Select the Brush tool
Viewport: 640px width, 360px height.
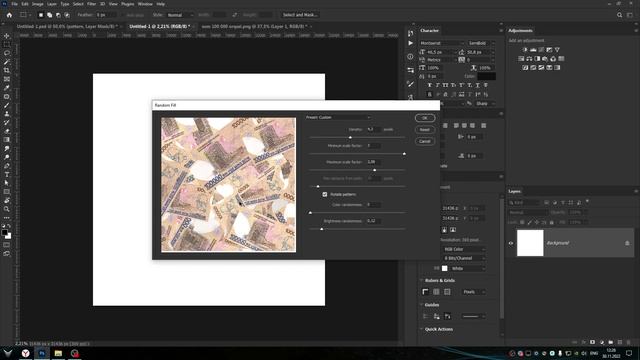pos(7,105)
